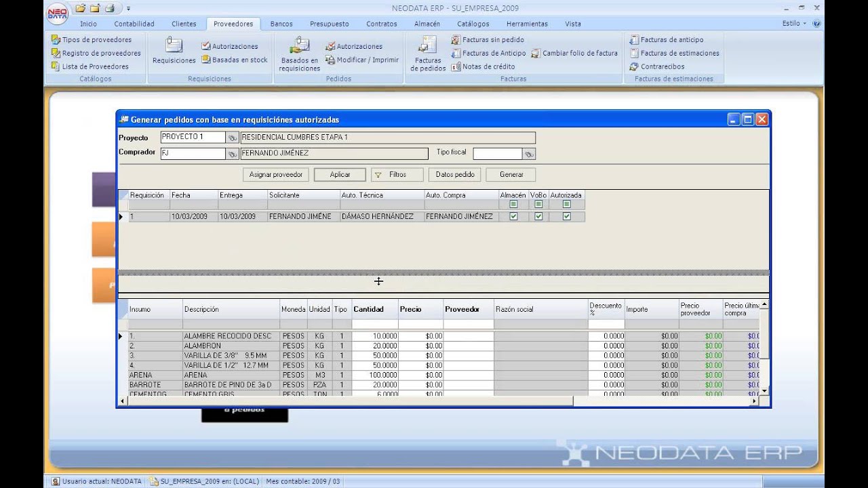Open Cambiar folio de factura
This screenshot has width=868, height=488.
574,53
